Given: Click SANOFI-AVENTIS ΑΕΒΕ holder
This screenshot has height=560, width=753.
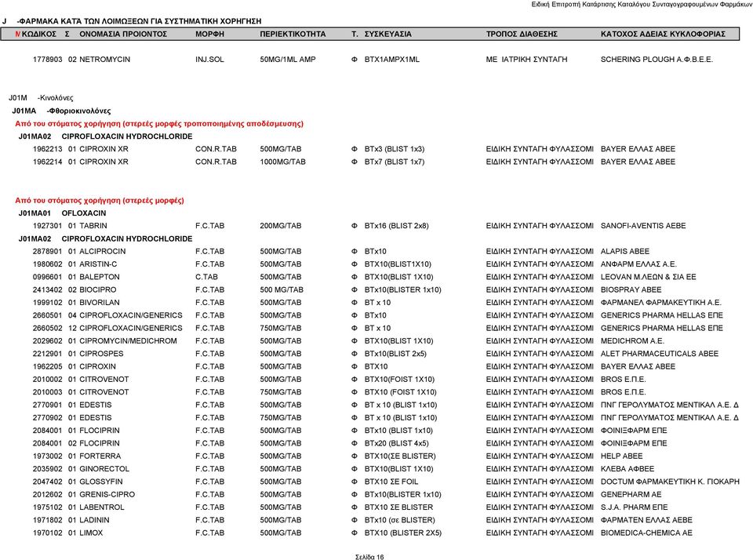Looking at the screenshot, I should pyautogui.click(x=643, y=226).
